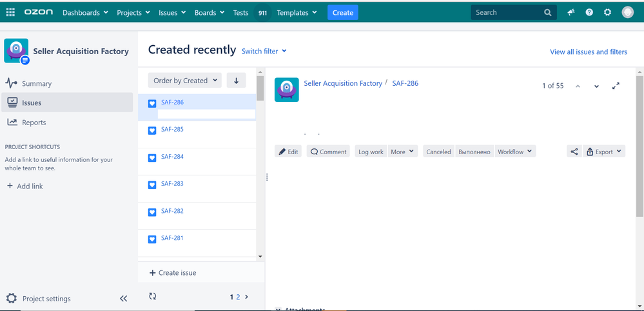Open Seller Acquisition Factory sidebar title
The image size is (644, 311).
tap(81, 52)
